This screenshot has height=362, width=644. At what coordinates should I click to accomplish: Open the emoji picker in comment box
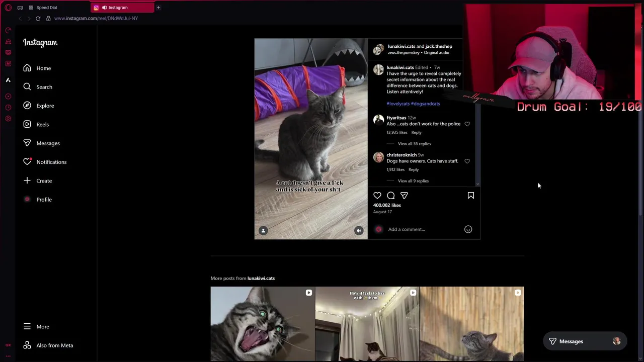pos(468,229)
